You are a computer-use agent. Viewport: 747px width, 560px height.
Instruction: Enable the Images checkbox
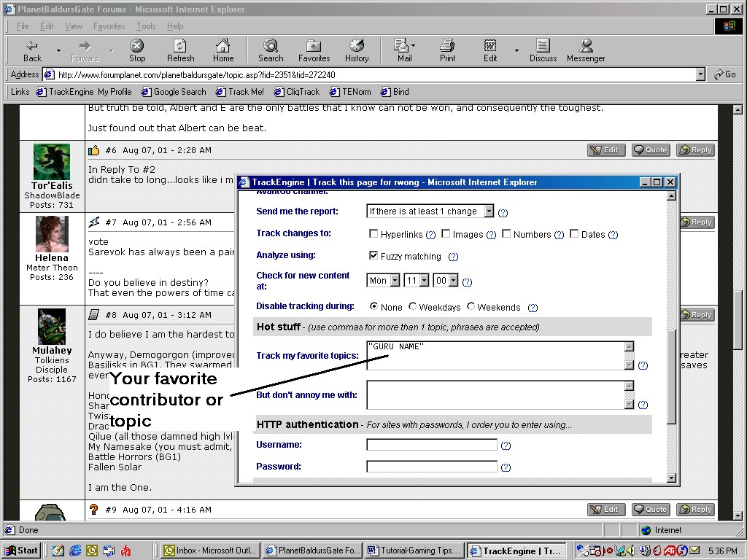[446, 234]
